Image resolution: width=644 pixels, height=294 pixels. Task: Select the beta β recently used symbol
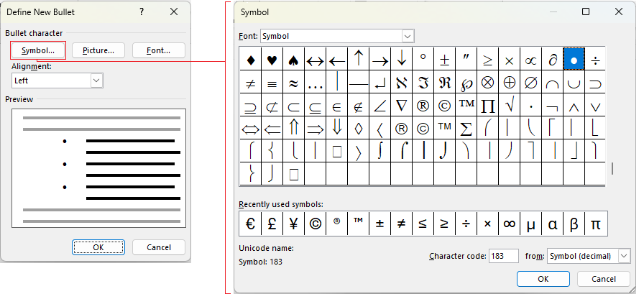(x=574, y=224)
